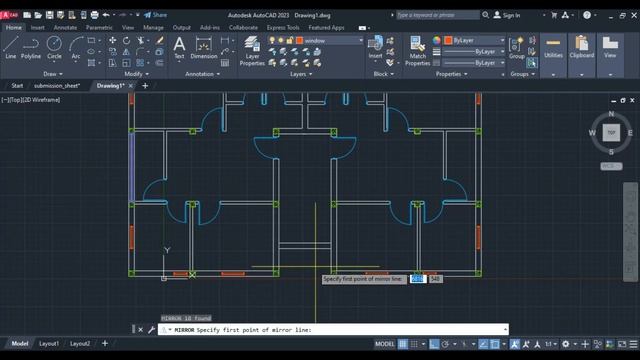The width and height of the screenshot is (640, 360).
Task: Select the Polyline tool
Action: pyautogui.click(x=31, y=48)
